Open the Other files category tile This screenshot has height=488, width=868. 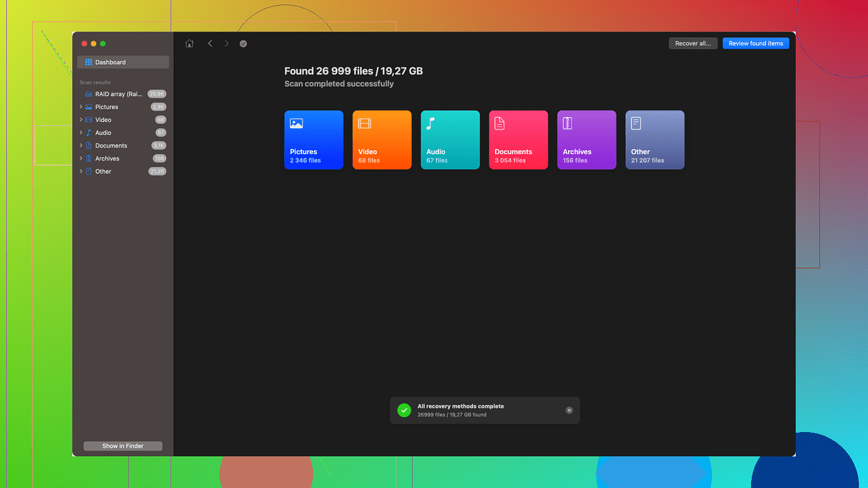pyautogui.click(x=654, y=140)
